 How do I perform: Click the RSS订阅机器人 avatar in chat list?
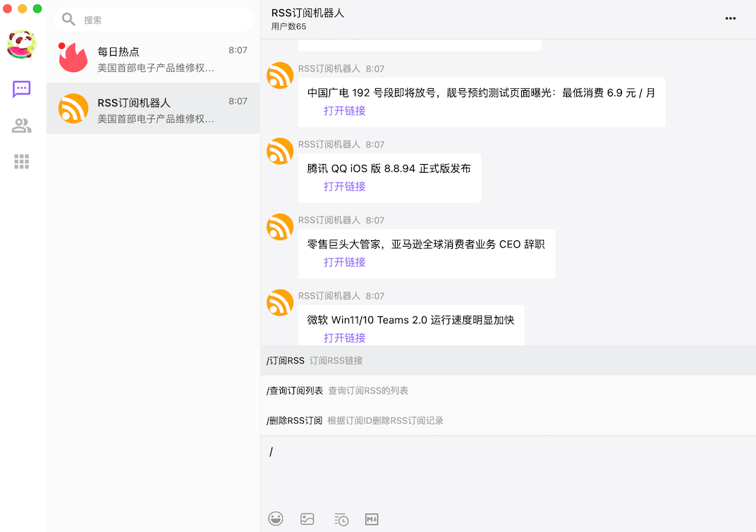coord(73,109)
